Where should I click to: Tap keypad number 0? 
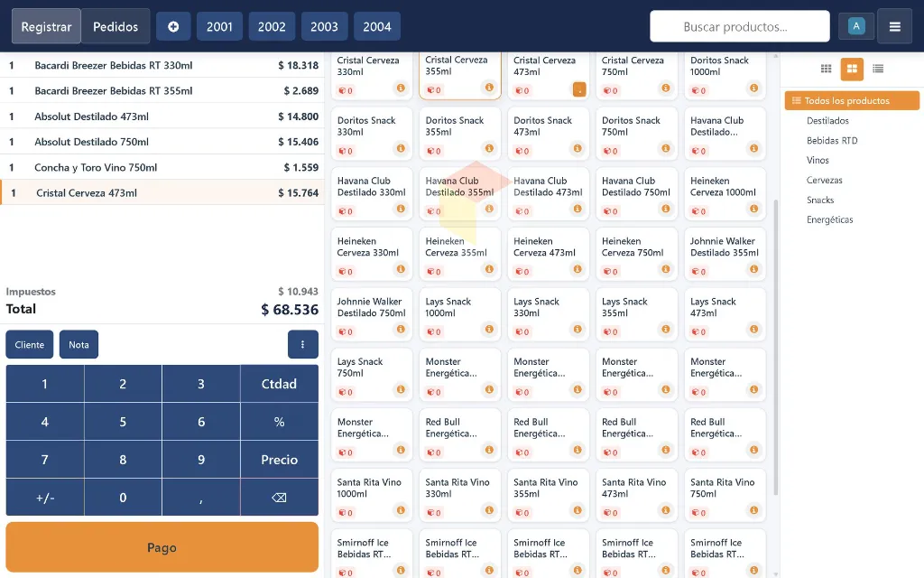click(x=123, y=498)
